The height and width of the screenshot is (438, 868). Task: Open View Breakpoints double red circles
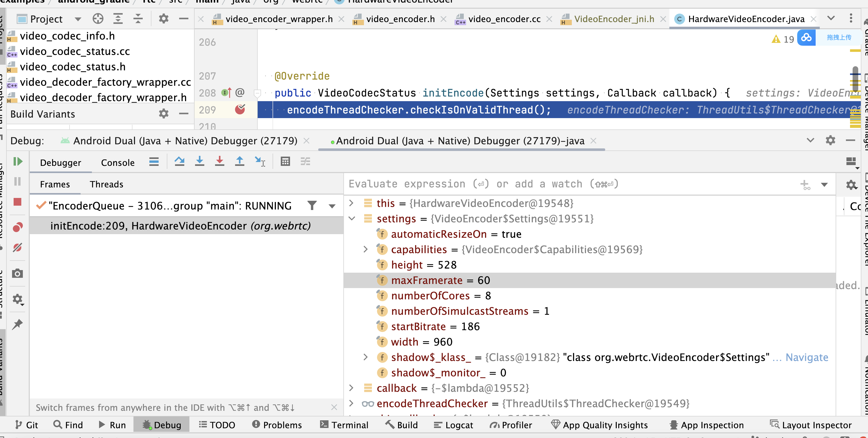click(x=17, y=227)
